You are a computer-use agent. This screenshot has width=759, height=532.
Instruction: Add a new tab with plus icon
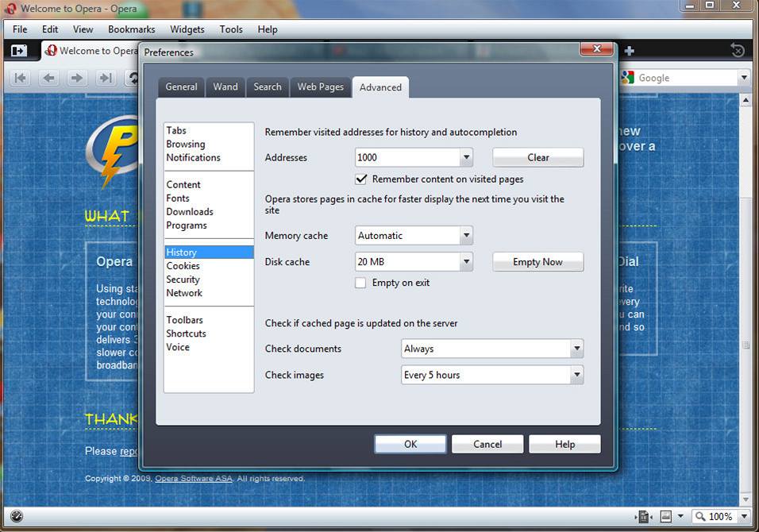(630, 51)
